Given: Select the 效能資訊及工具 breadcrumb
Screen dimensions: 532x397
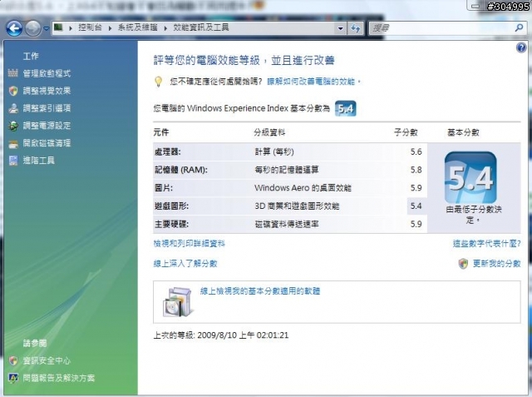Looking at the screenshot, I should coord(201,27).
